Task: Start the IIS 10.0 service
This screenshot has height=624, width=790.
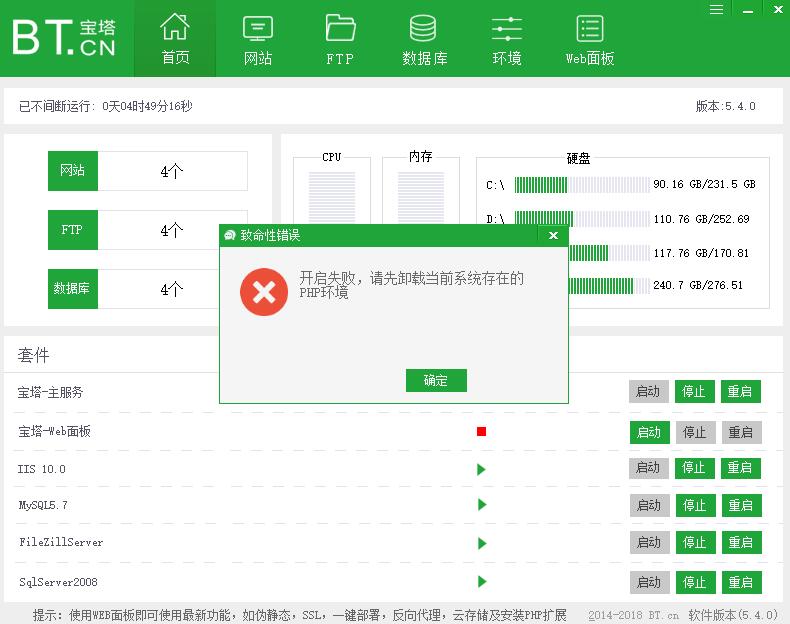Action: 648,468
